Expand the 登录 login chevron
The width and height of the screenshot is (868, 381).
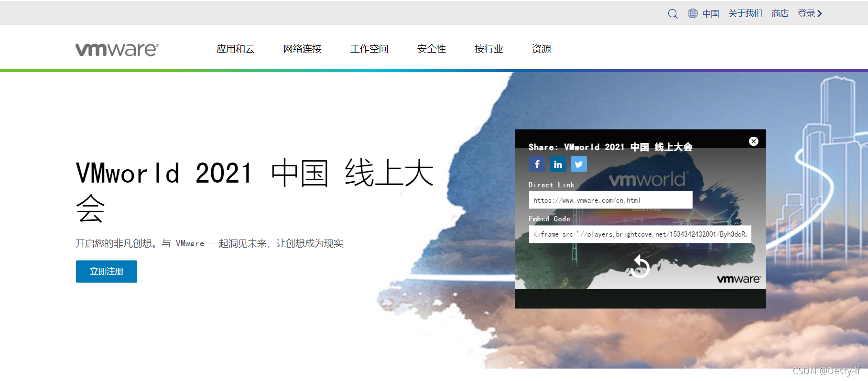(820, 13)
